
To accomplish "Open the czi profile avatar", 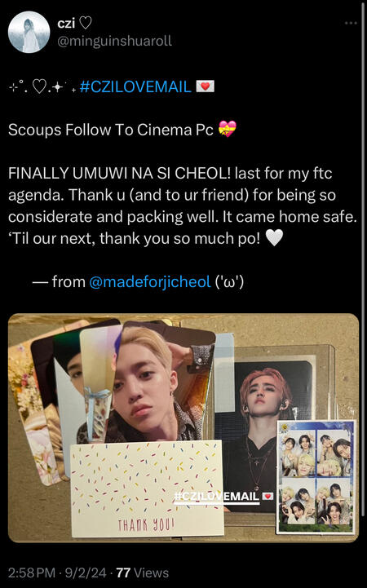I will coord(29,32).
